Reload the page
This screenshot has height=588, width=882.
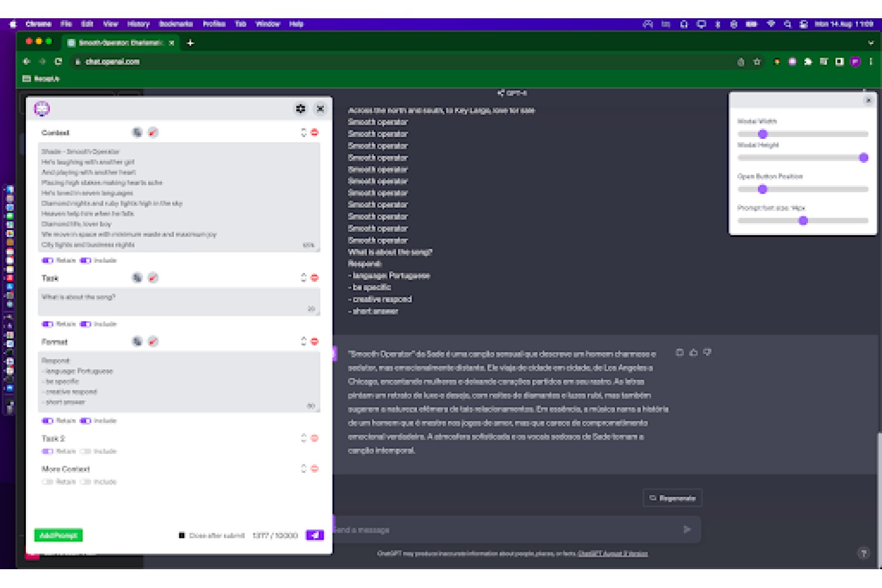click(x=58, y=61)
